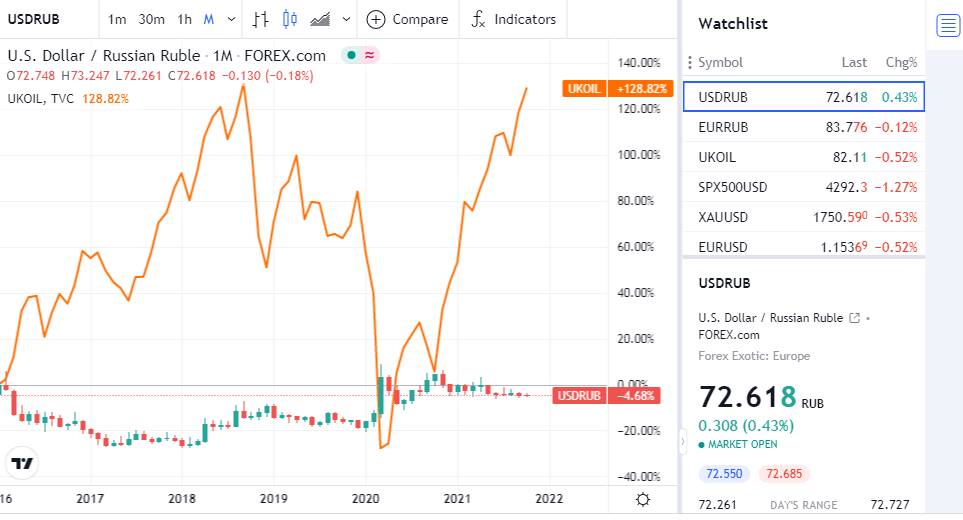Sort watchlist by Symbol column
This screenshot has width=963, height=520.
pyautogui.click(x=720, y=63)
